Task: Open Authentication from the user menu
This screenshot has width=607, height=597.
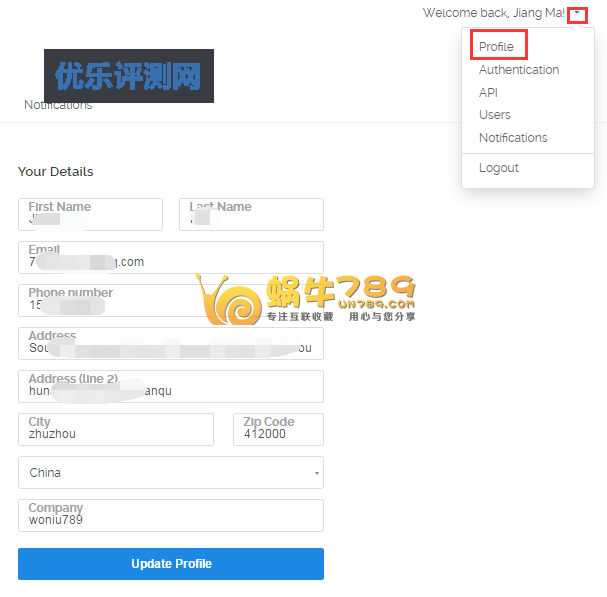Action: tap(519, 70)
